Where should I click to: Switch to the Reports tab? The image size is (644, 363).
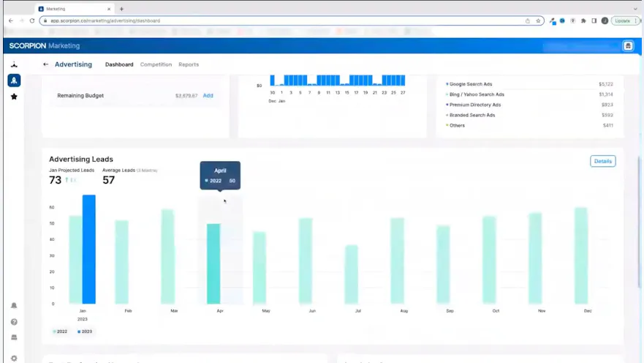pyautogui.click(x=189, y=64)
